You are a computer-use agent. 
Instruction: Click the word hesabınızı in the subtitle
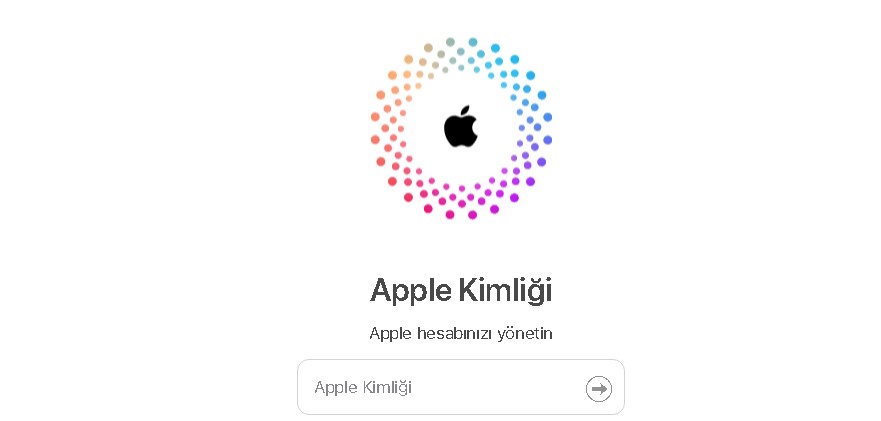point(456,333)
